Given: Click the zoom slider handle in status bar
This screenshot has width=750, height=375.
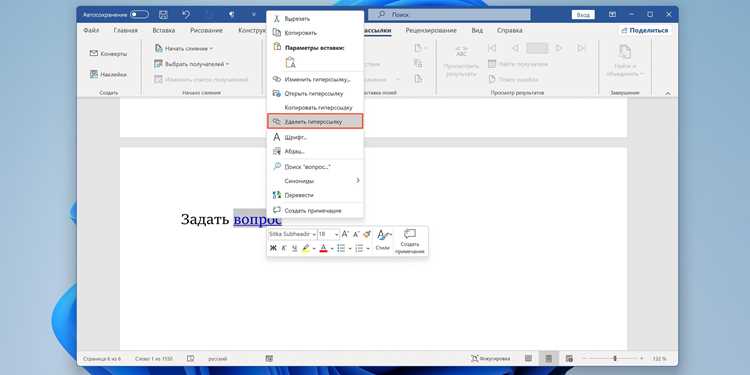Looking at the screenshot, I should point(615,358).
